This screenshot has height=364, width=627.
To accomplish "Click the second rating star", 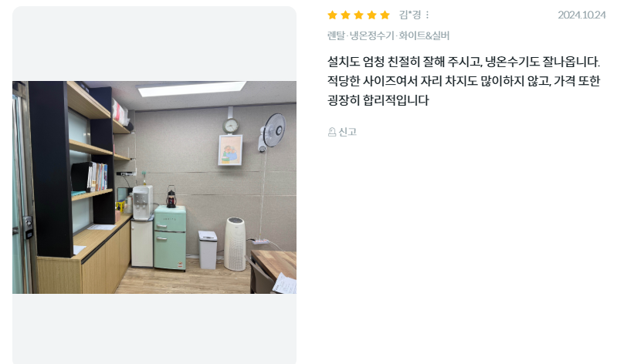I will coord(345,15).
